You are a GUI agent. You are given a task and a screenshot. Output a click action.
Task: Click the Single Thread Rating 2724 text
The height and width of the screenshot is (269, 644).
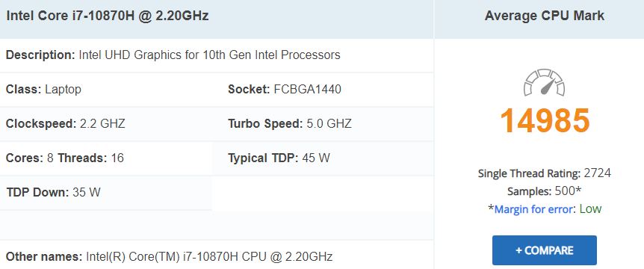[544, 173]
